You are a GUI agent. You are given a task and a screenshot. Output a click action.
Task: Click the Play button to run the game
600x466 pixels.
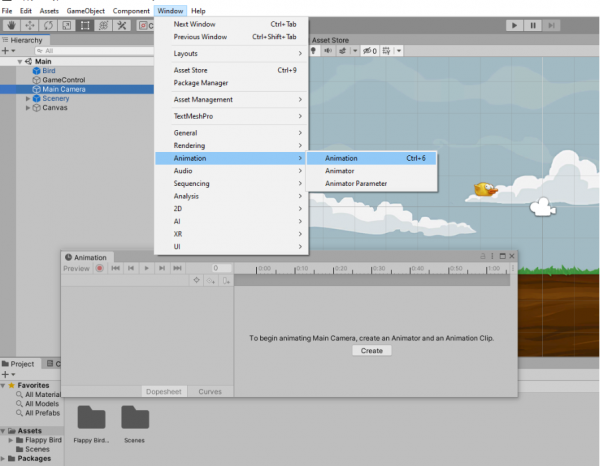tap(514, 26)
